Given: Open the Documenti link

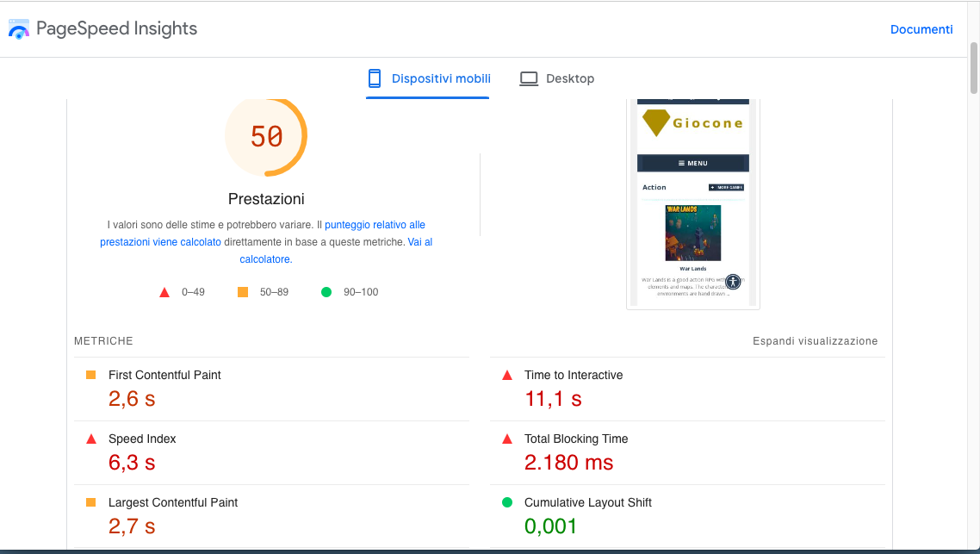Looking at the screenshot, I should point(921,29).
